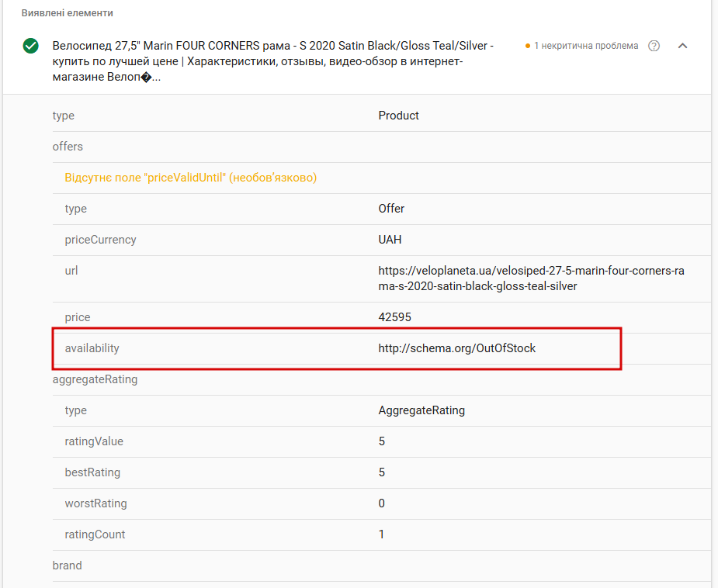This screenshot has height=588, width=718.
Task: Click the price value 42595
Action: pyautogui.click(x=394, y=317)
